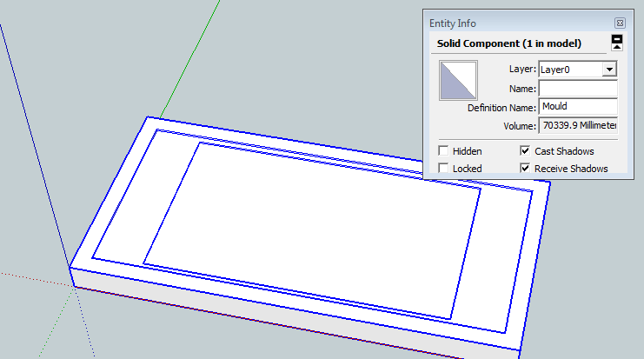Collapse the Entity Info details toggle
644x359 pixels.
click(x=617, y=43)
